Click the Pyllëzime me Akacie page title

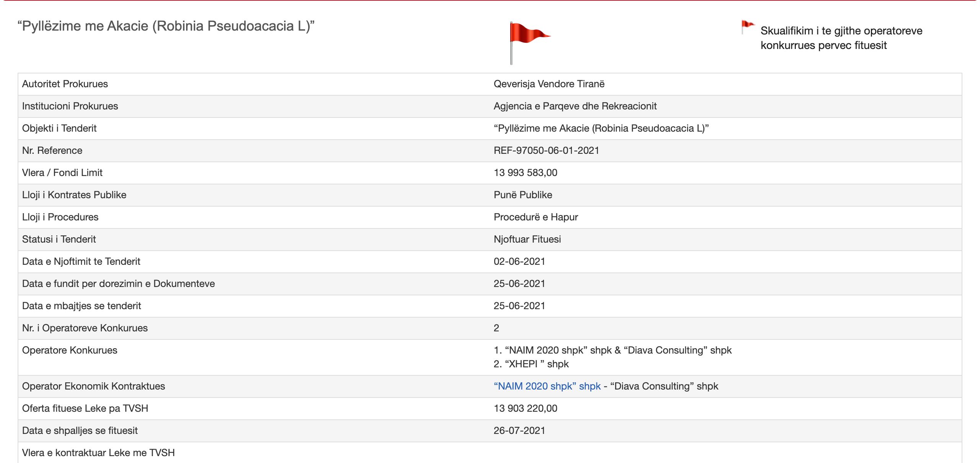tap(166, 26)
